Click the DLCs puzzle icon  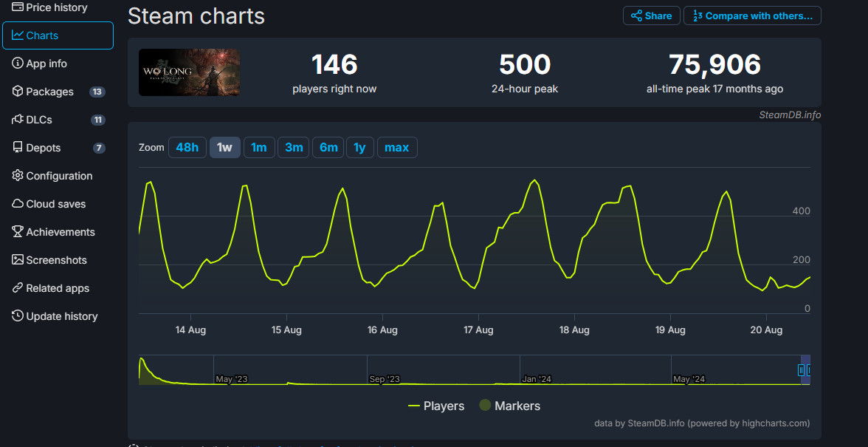pyautogui.click(x=18, y=120)
